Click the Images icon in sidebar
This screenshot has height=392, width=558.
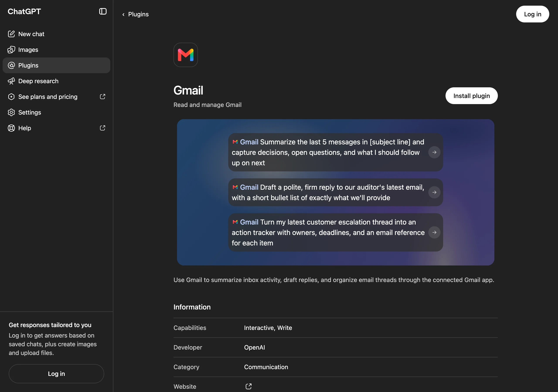[11, 50]
